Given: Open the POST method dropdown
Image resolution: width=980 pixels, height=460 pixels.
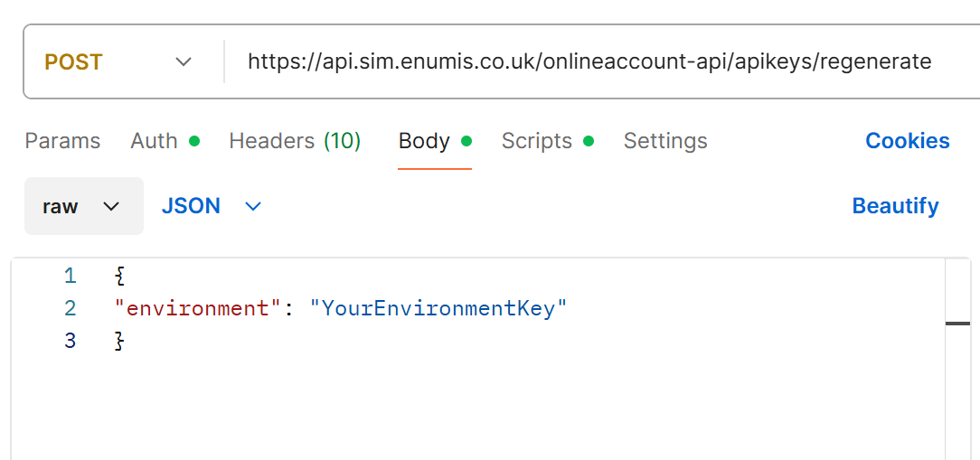Looking at the screenshot, I should (118, 62).
